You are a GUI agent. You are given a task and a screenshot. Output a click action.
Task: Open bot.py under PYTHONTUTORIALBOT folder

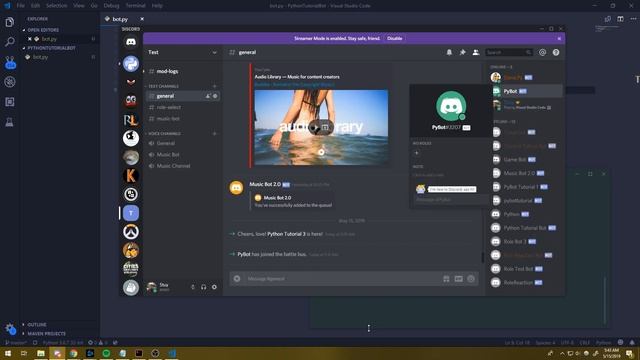pyautogui.click(x=40, y=57)
